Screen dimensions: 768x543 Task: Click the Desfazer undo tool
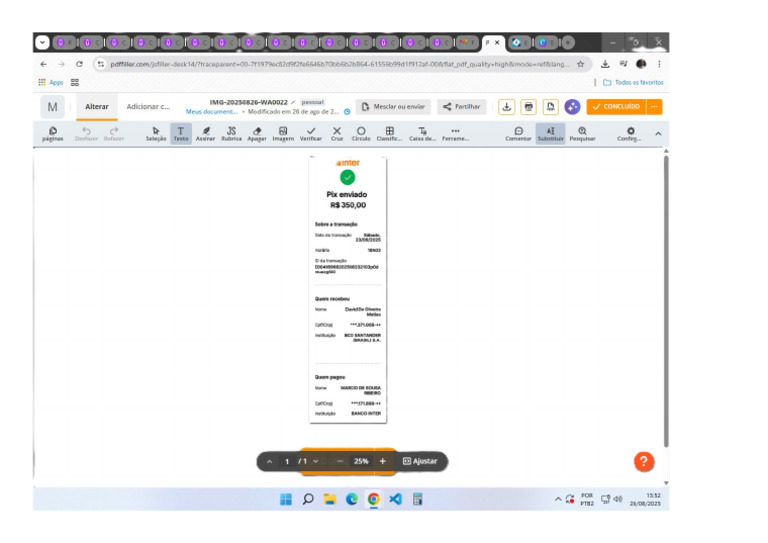click(x=86, y=134)
